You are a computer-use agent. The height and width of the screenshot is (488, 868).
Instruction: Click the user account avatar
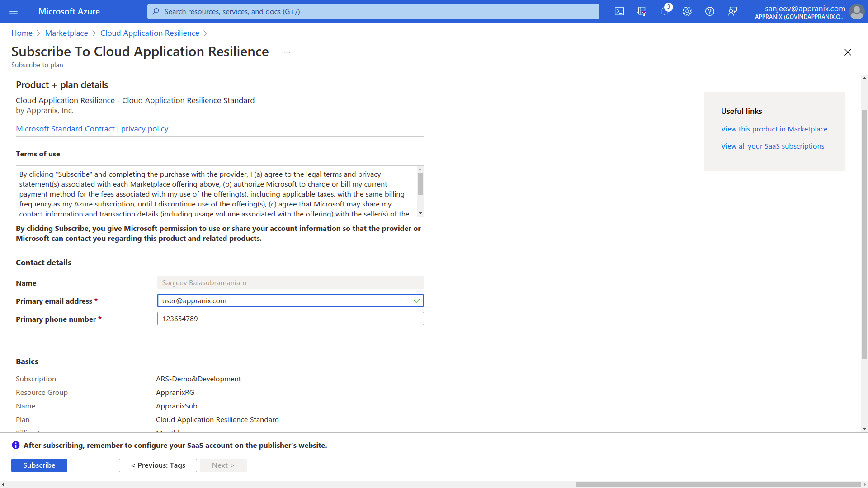point(856,11)
